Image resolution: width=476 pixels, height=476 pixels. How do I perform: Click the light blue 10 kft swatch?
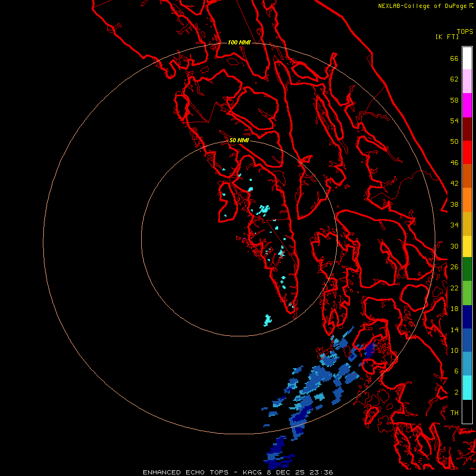click(467, 364)
